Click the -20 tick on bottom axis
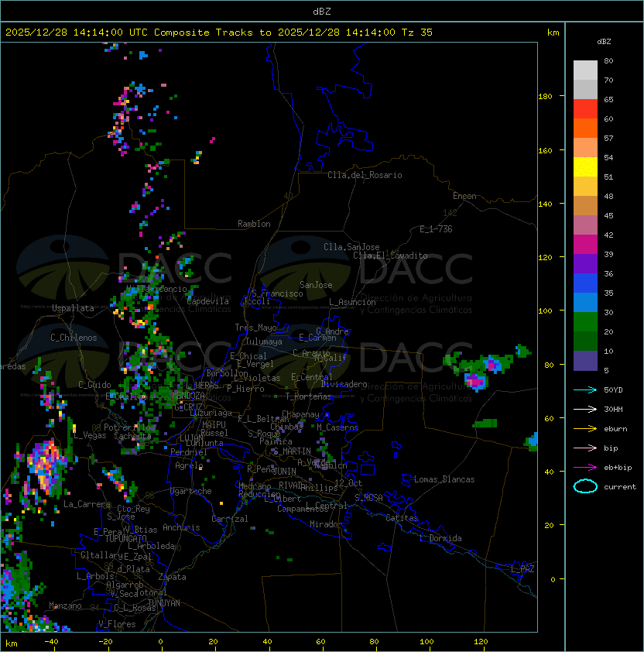The height and width of the screenshot is (652, 644). (105, 642)
